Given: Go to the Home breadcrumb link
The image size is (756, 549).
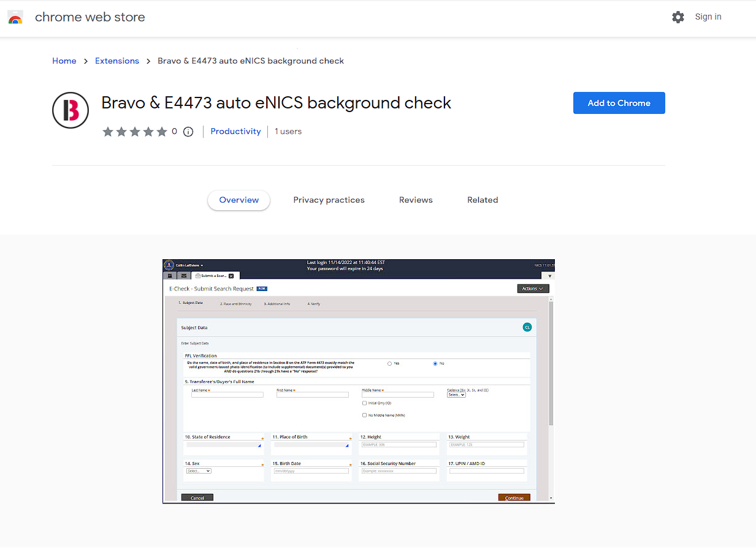Looking at the screenshot, I should (x=64, y=61).
